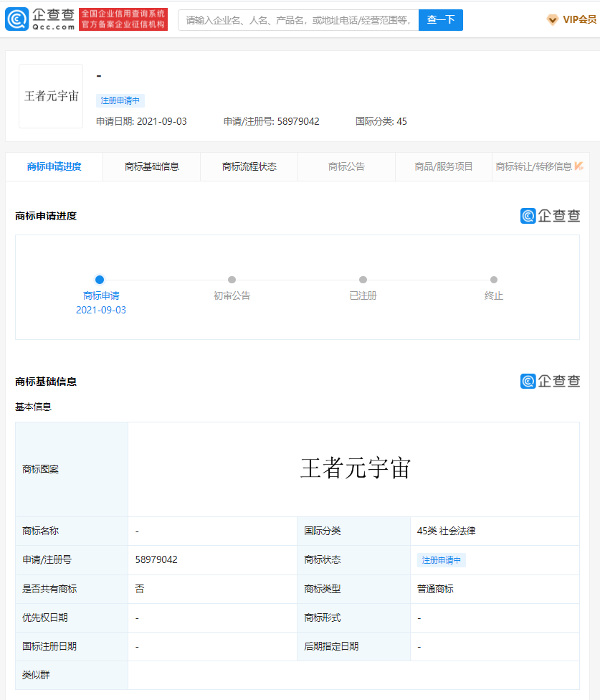Screen dimensions: 600x700
Task: Expand the 商标公告 section
Action: pos(346,166)
